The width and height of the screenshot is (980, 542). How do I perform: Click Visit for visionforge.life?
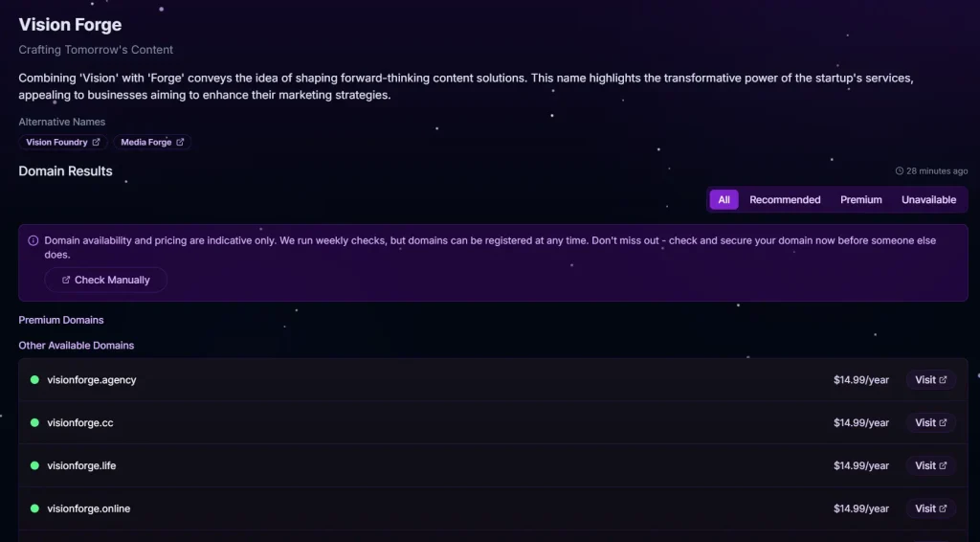tap(930, 465)
